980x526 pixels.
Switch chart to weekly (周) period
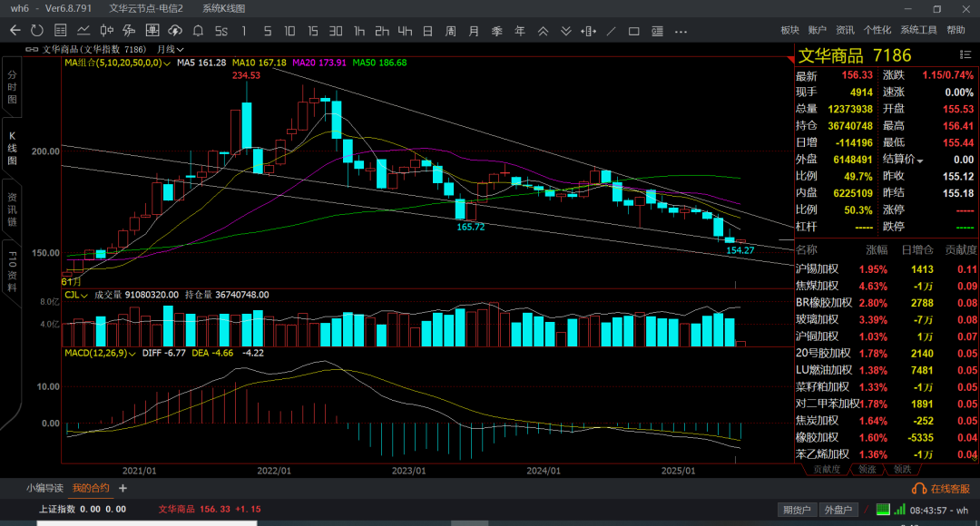point(450,30)
